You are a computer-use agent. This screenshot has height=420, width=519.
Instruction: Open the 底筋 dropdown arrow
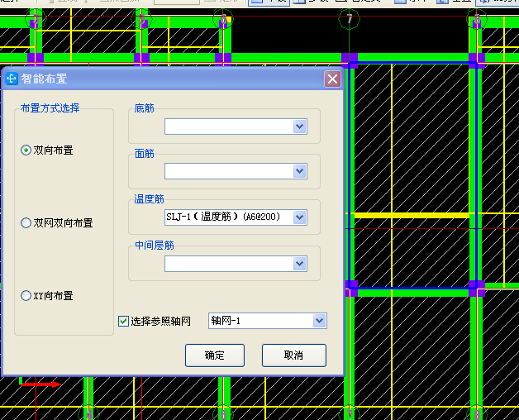tap(299, 126)
